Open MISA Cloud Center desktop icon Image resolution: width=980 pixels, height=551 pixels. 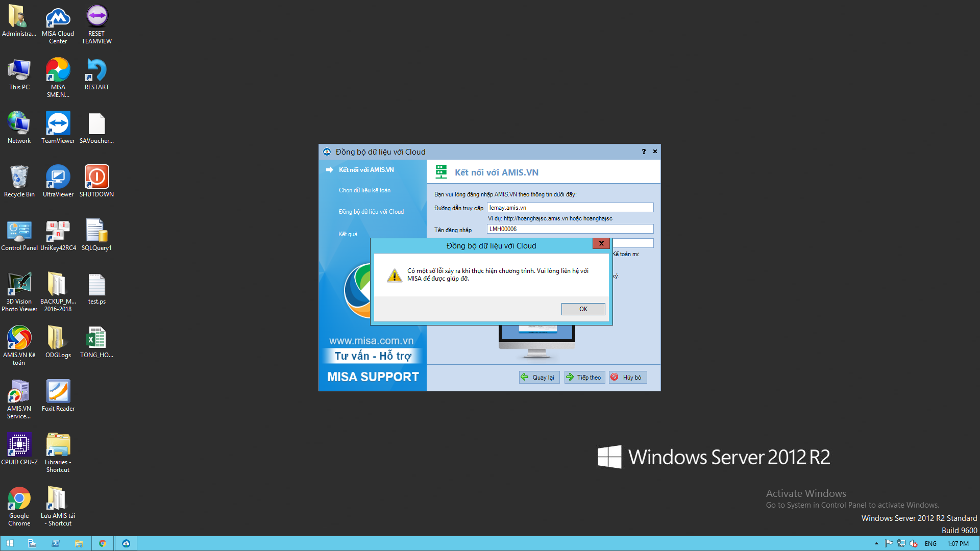click(58, 24)
